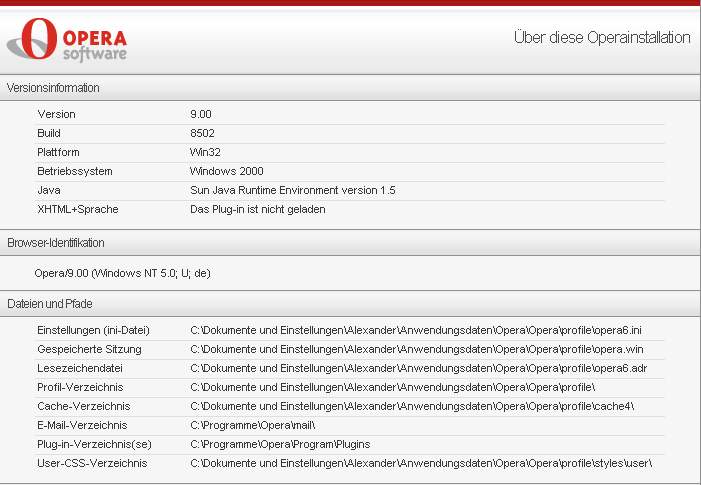
Task: Click the 'User-CSS-Verzeichnis' label
Action: [x=92, y=463]
